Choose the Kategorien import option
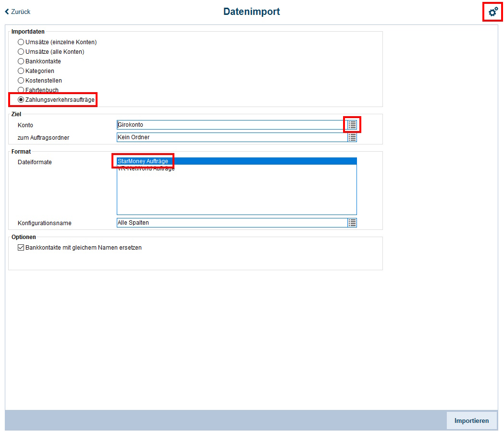The image size is (504, 432). pos(21,71)
